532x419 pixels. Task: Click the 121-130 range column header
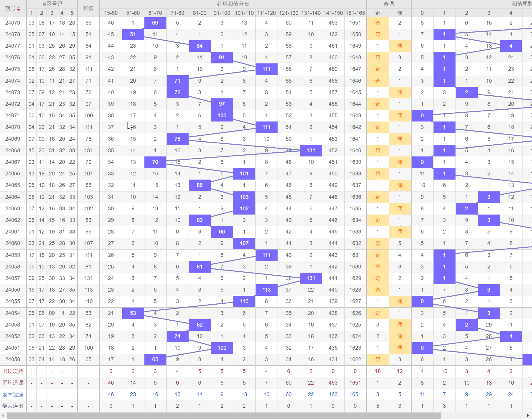[289, 13]
